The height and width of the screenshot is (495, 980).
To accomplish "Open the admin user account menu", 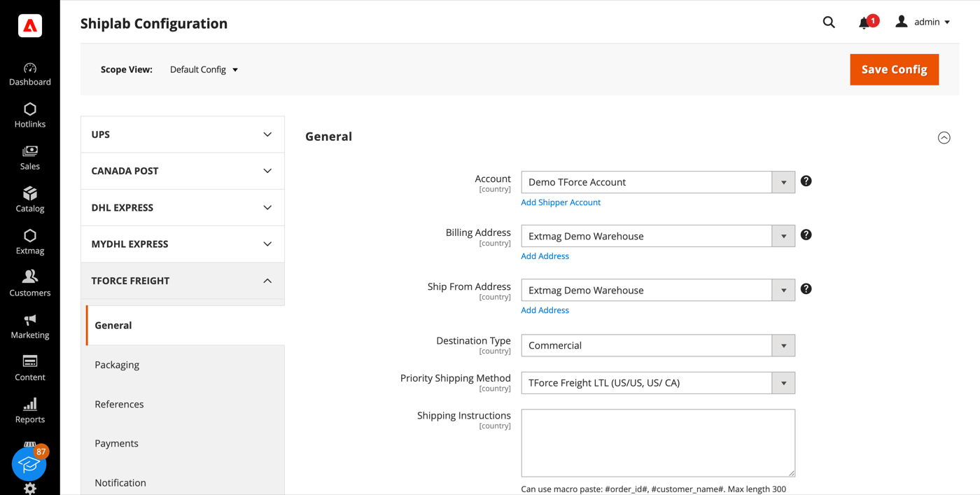I will coord(923,22).
